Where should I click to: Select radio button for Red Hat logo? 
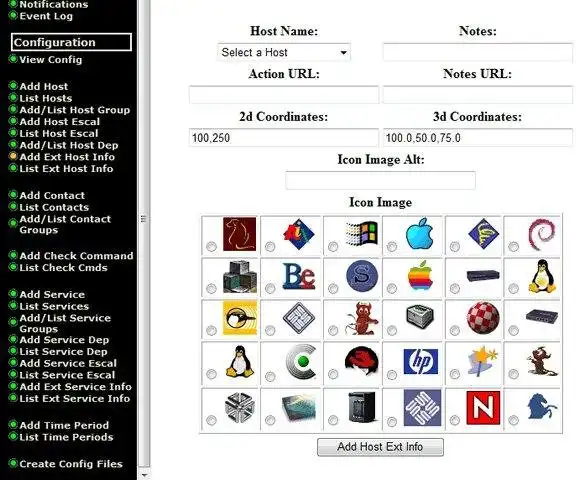[333, 374]
